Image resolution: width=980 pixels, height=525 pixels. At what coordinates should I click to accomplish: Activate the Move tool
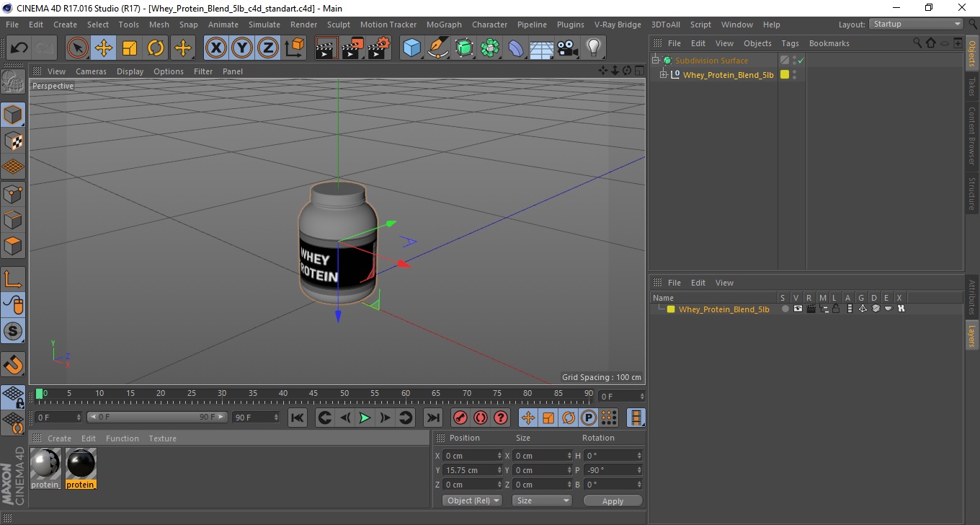tap(104, 48)
